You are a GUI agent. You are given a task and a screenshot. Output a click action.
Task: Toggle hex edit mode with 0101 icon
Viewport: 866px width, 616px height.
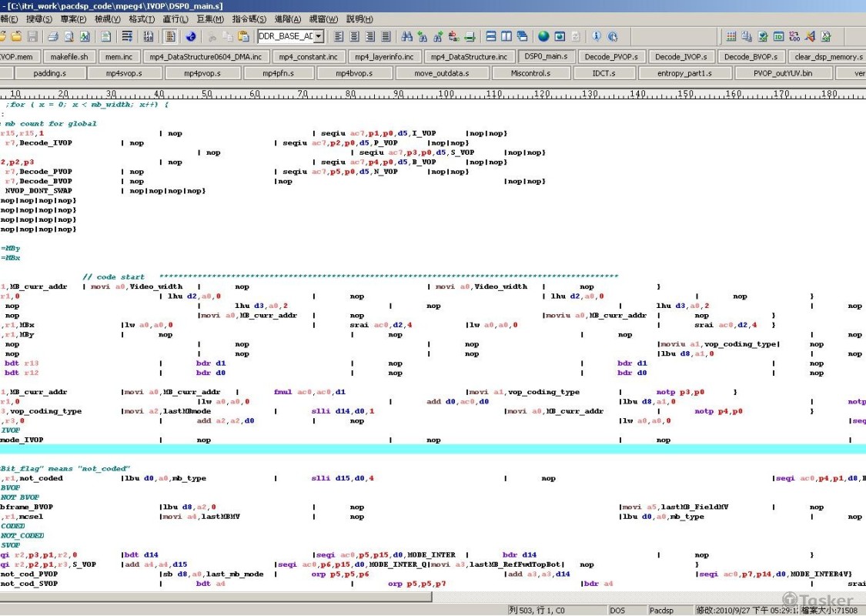[x=149, y=36]
